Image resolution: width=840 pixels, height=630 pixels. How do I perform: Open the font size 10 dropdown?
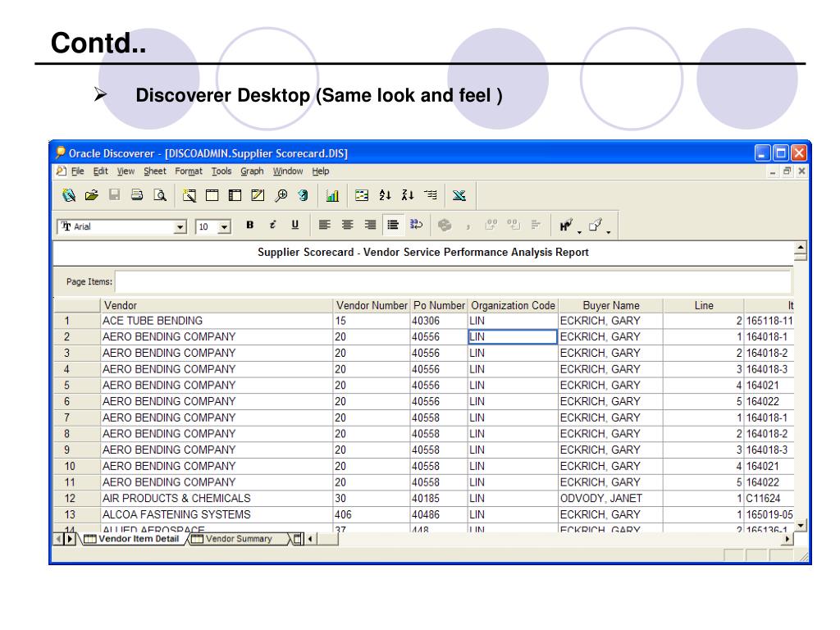tap(225, 227)
